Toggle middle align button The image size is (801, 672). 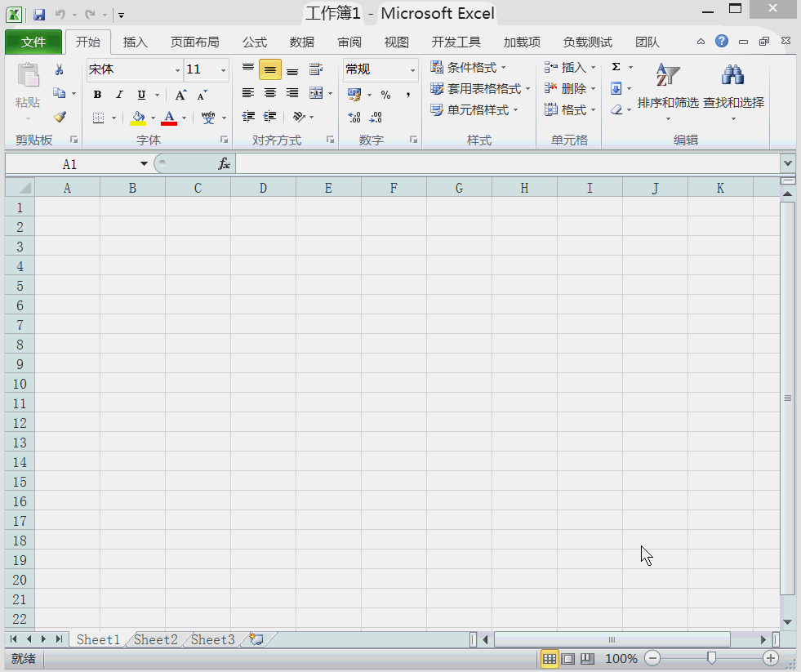(269, 69)
